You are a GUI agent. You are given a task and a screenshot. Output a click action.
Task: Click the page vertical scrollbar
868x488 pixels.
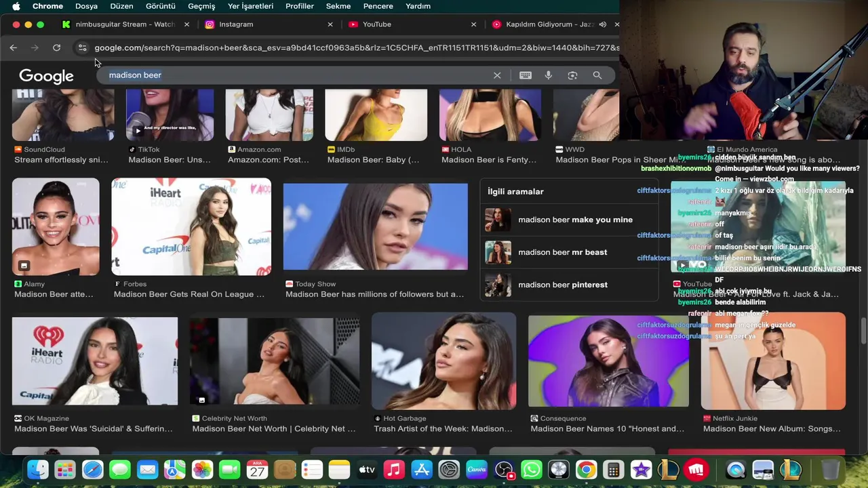coord(863,332)
